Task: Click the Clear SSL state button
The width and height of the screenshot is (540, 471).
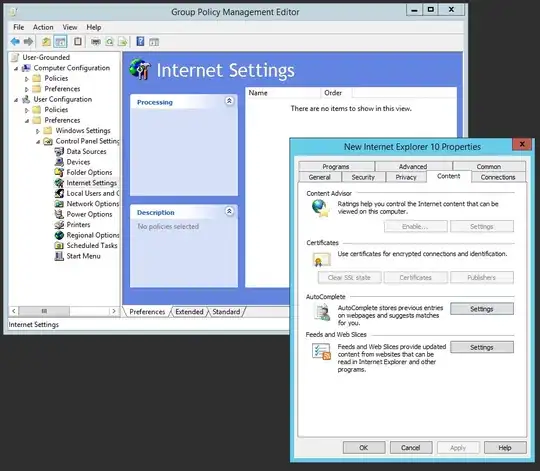Action: tap(349, 278)
